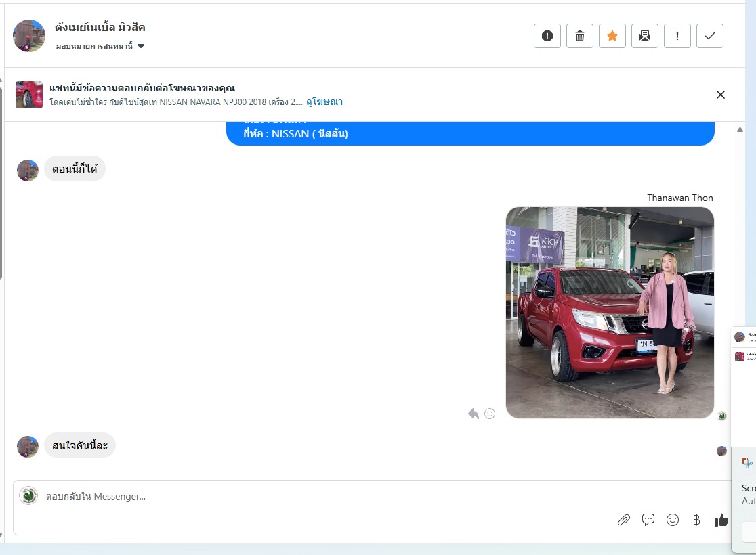Close the ad reply banner
756x555 pixels.
click(720, 95)
